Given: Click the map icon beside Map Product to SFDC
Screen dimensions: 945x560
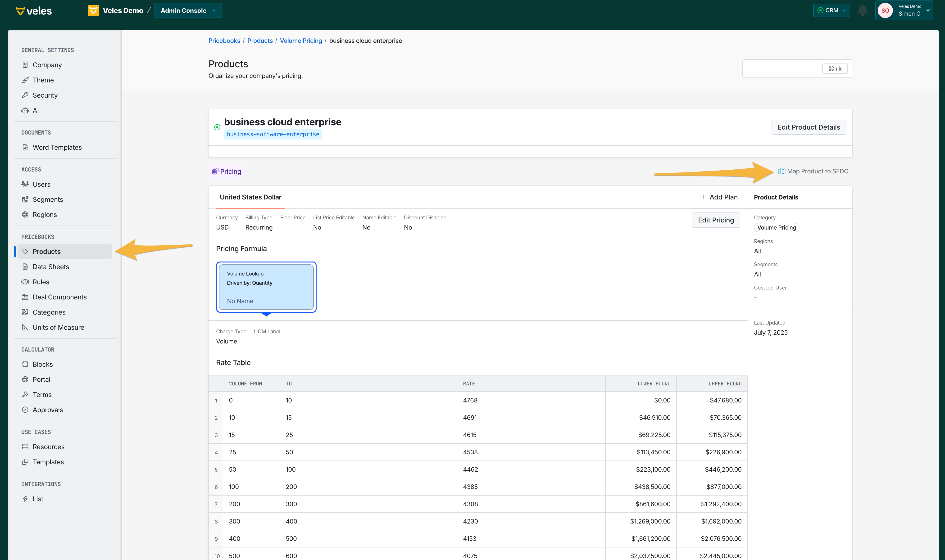Looking at the screenshot, I should (x=781, y=171).
